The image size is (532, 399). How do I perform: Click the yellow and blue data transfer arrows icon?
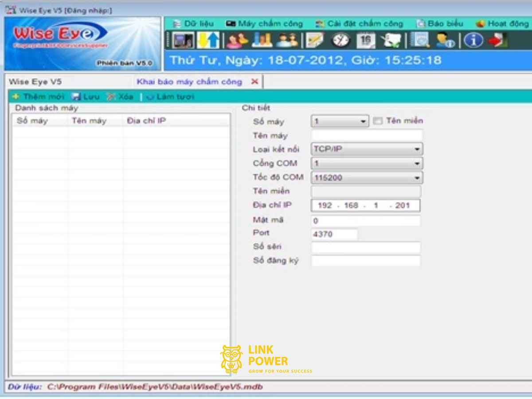pos(208,40)
